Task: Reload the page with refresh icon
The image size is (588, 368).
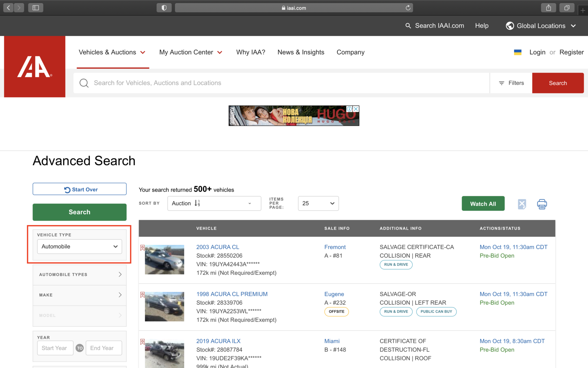Action: click(x=408, y=8)
